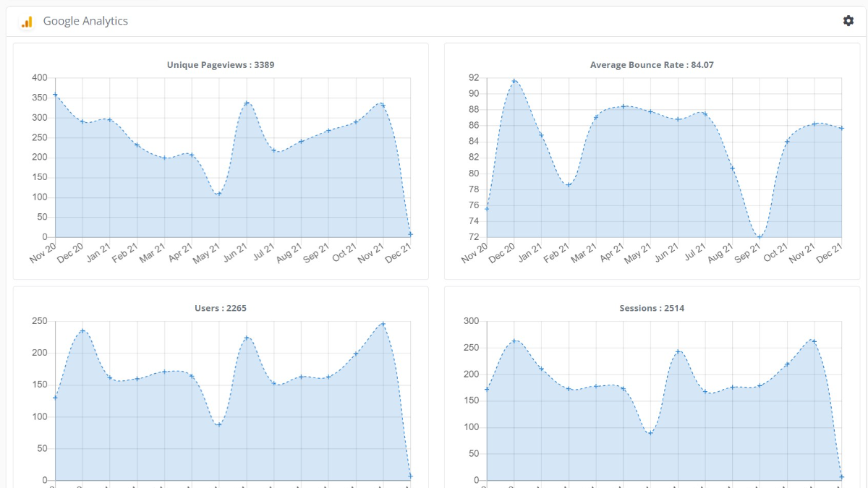Image resolution: width=868 pixels, height=488 pixels.
Task: Select the Jun 21 peak in Unique Pageviews
Action: click(246, 103)
